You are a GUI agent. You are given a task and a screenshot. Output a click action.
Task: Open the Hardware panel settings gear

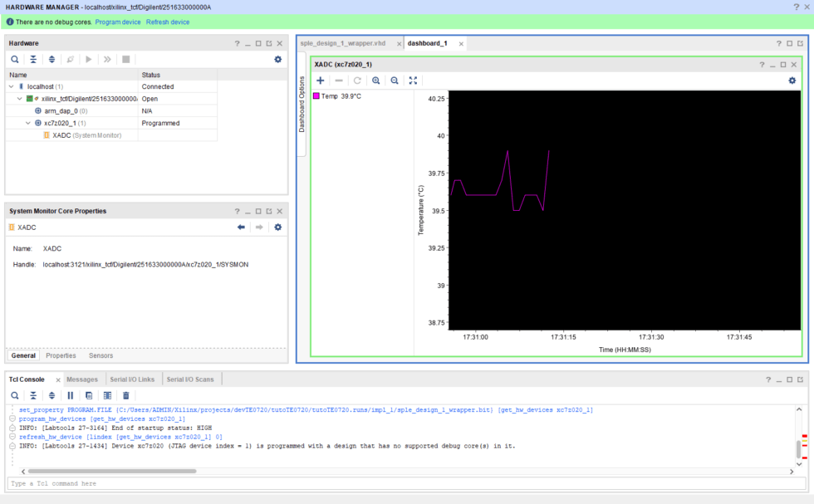[277, 59]
